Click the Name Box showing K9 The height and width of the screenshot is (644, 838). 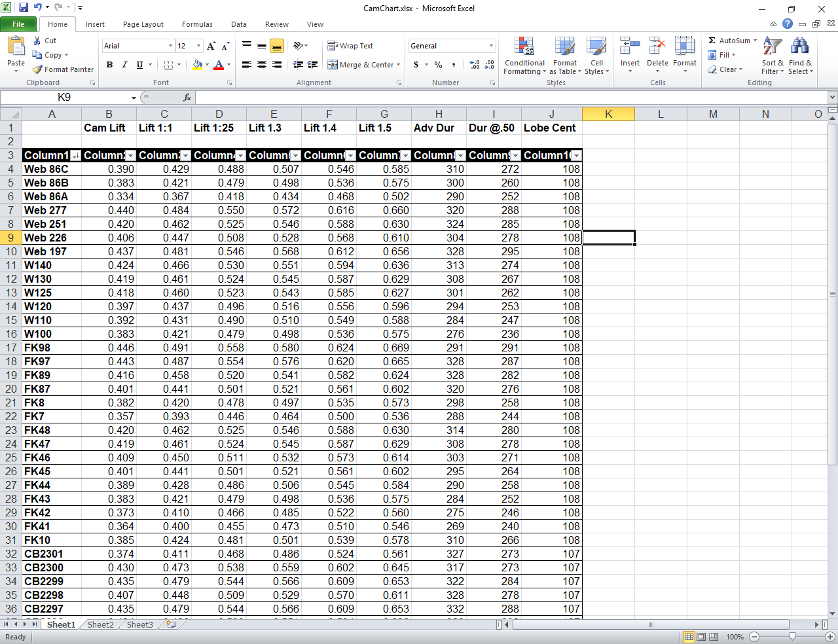pyautogui.click(x=64, y=98)
